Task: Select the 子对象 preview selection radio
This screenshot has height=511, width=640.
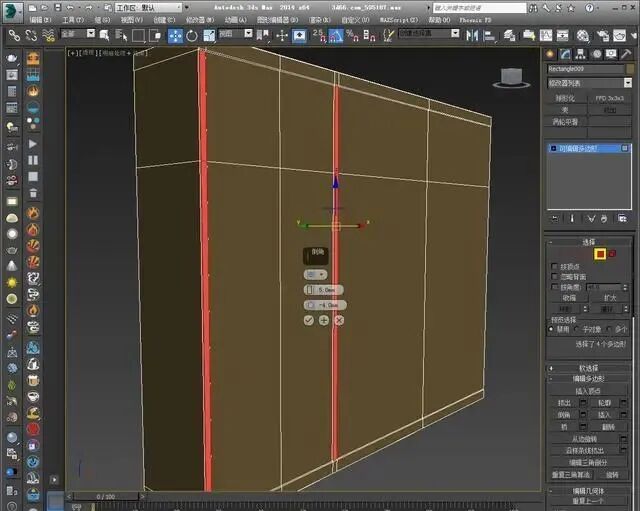Action: [576, 329]
